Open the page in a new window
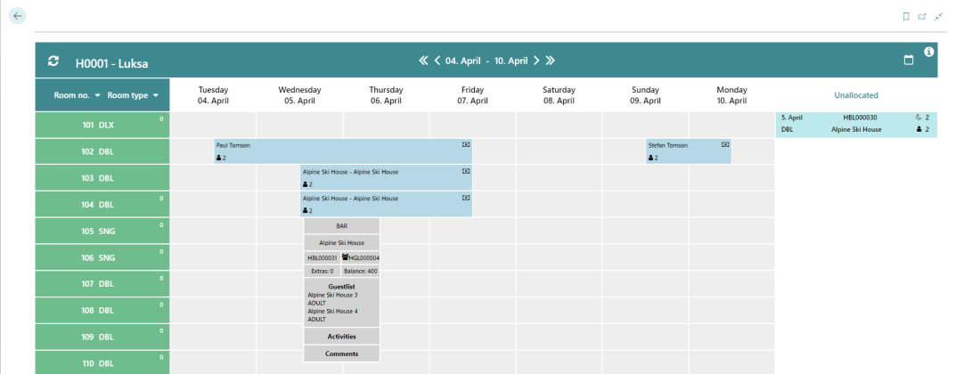Screen dimensions: 980x374 pos(922,16)
